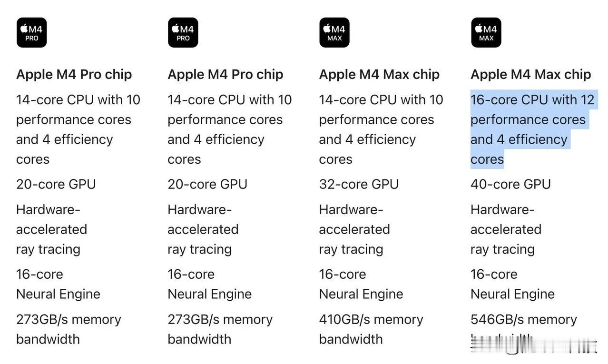
Task: Click the Apple M4 Max heading above 32-core GPU
Action: (379, 74)
